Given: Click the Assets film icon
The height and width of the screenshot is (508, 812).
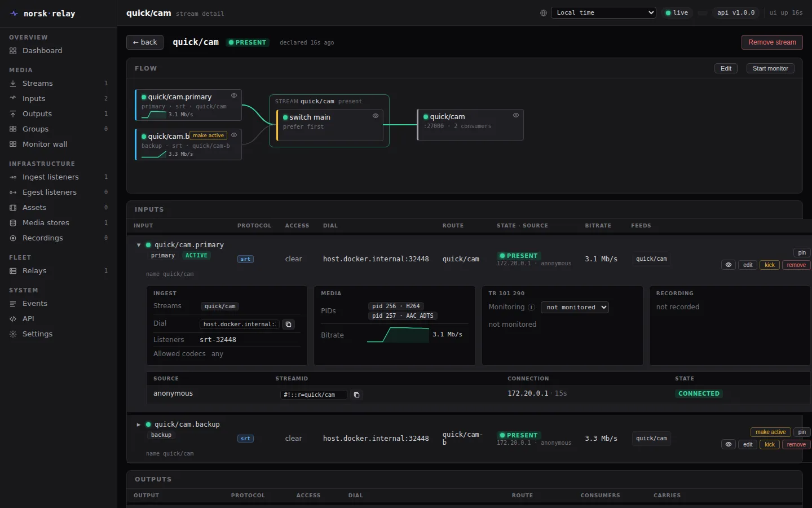Looking at the screenshot, I should (13, 208).
